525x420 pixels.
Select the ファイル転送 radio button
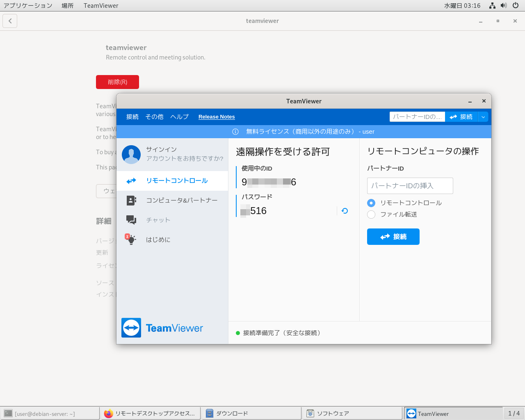pos(371,215)
